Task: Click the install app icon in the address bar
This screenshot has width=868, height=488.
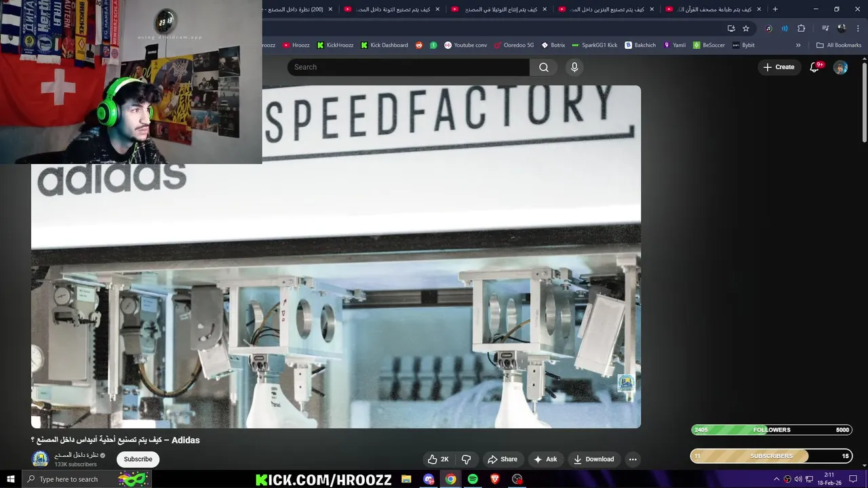Action: (x=731, y=28)
